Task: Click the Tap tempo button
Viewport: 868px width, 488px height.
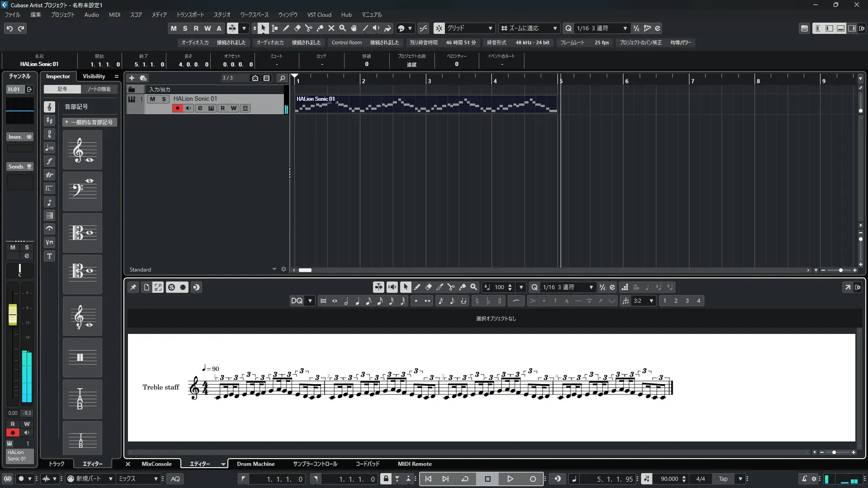Action: [x=723, y=479]
